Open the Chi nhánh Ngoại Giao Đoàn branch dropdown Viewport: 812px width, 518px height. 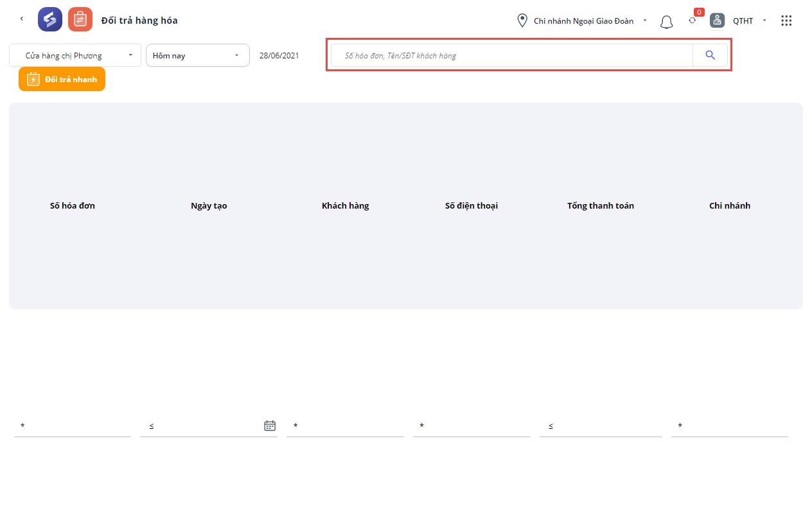click(x=590, y=21)
